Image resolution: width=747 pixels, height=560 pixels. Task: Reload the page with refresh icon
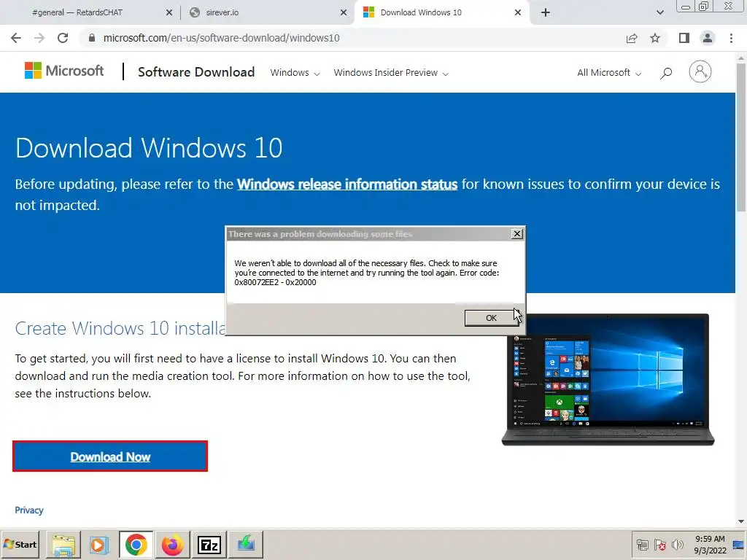(63, 38)
